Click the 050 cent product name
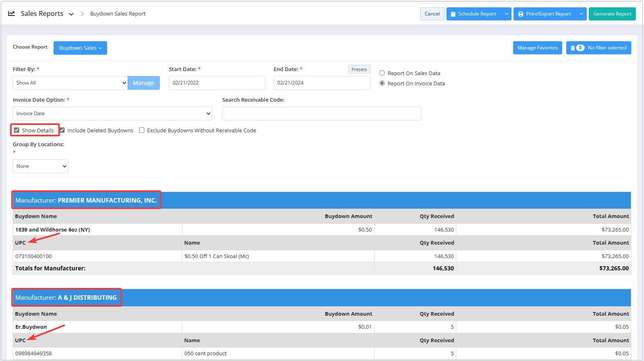644x361 pixels. 205,353
